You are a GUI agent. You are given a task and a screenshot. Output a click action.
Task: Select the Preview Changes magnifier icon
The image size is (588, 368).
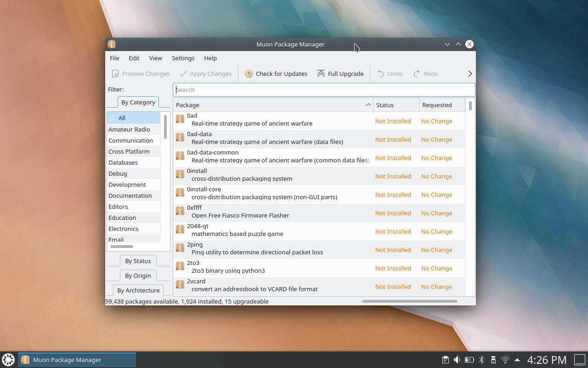117,73
